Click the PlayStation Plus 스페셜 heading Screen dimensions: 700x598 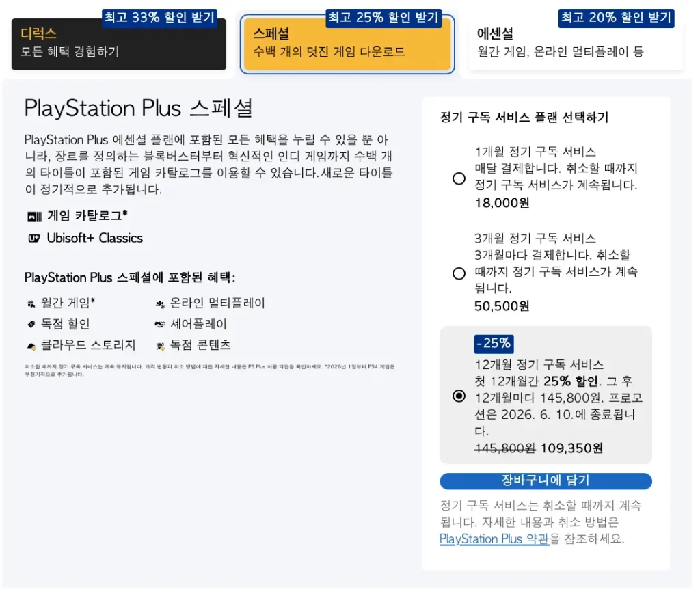[x=138, y=109]
